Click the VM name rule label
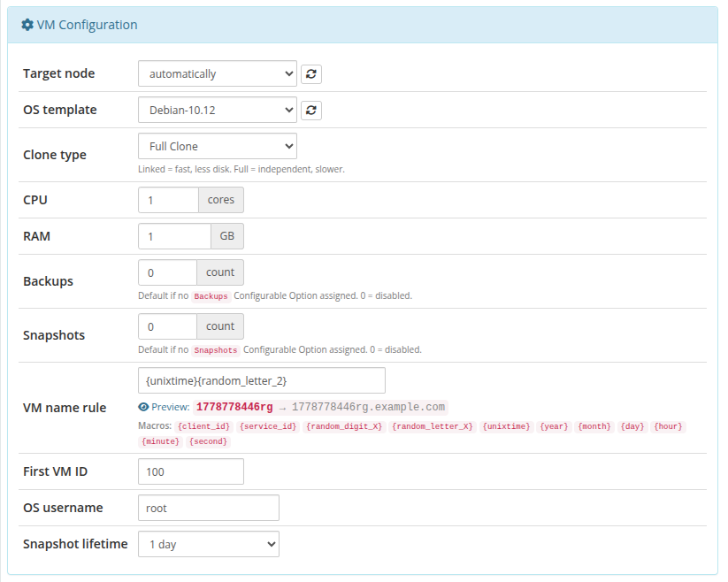The image size is (728, 582). [x=65, y=408]
